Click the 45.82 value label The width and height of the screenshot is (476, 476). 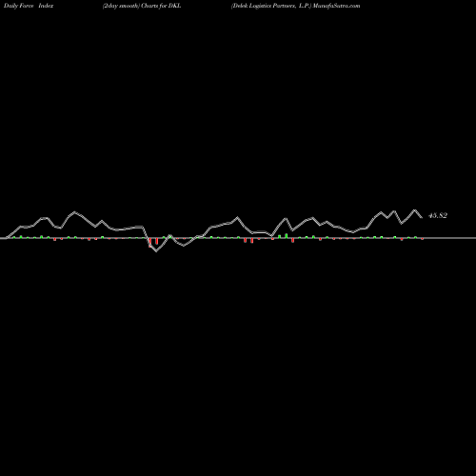tap(438, 215)
